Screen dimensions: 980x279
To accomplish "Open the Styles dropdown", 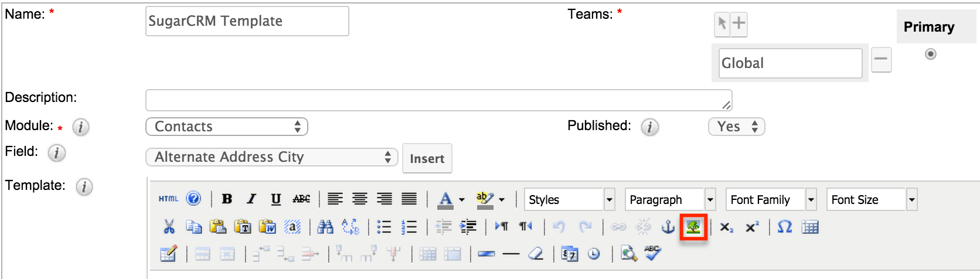I will coord(569,199).
